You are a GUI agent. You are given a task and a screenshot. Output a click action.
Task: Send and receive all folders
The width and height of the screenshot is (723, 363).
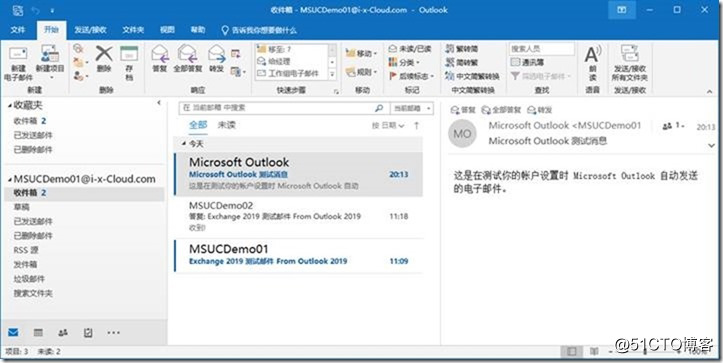point(629,63)
